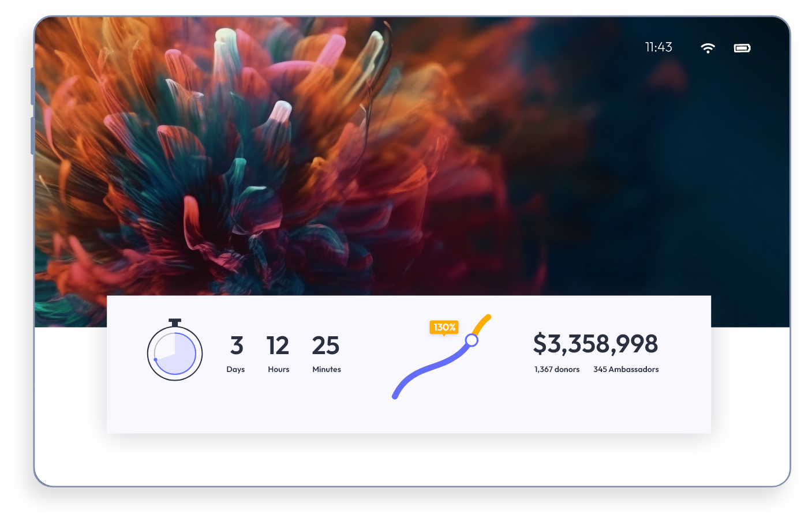Click the stopwatch top crown button

[x=175, y=322]
